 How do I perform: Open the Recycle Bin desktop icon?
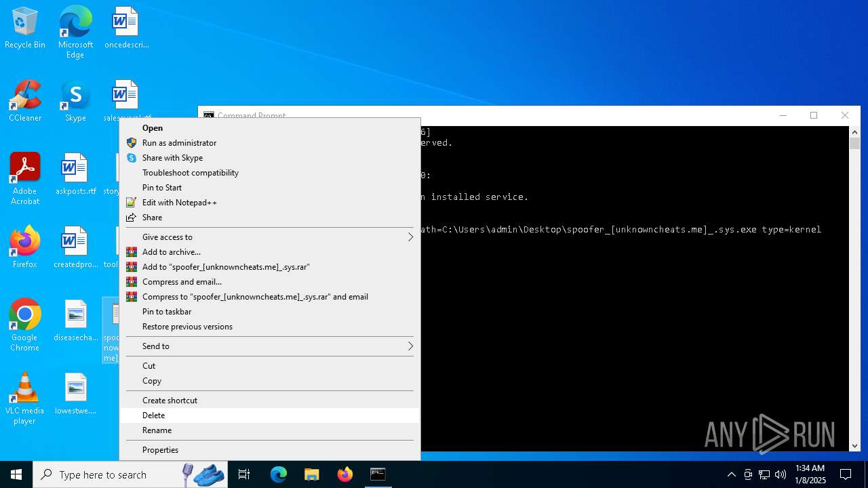25,28
